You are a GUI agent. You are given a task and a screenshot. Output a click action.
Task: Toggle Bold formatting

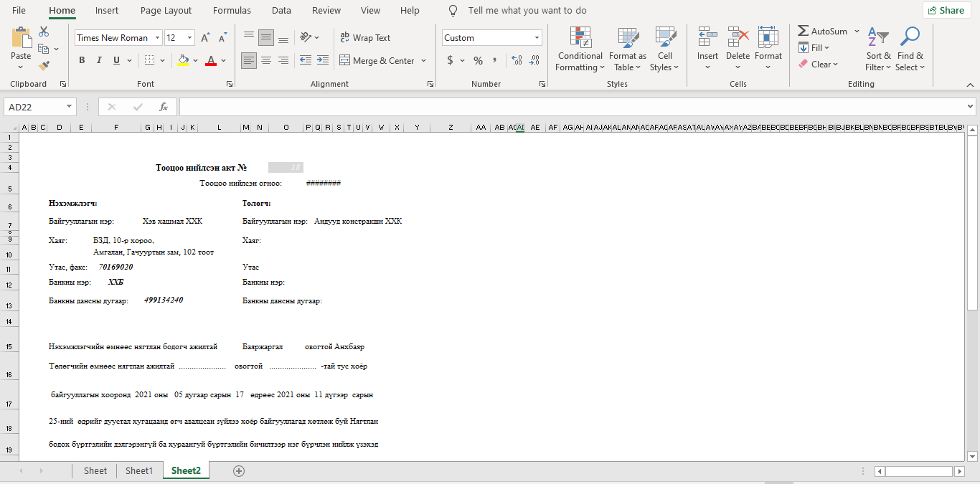(x=82, y=60)
